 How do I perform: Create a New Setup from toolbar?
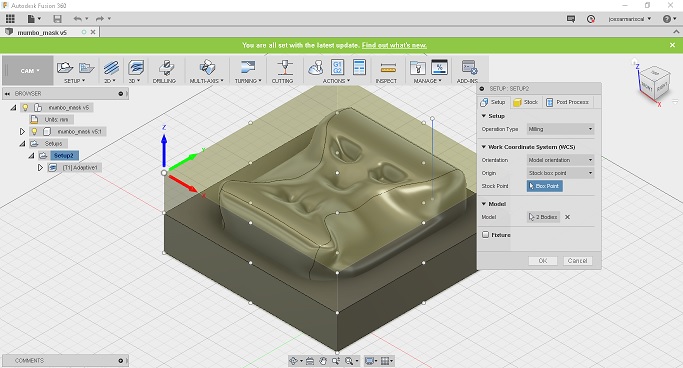pos(65,68)
